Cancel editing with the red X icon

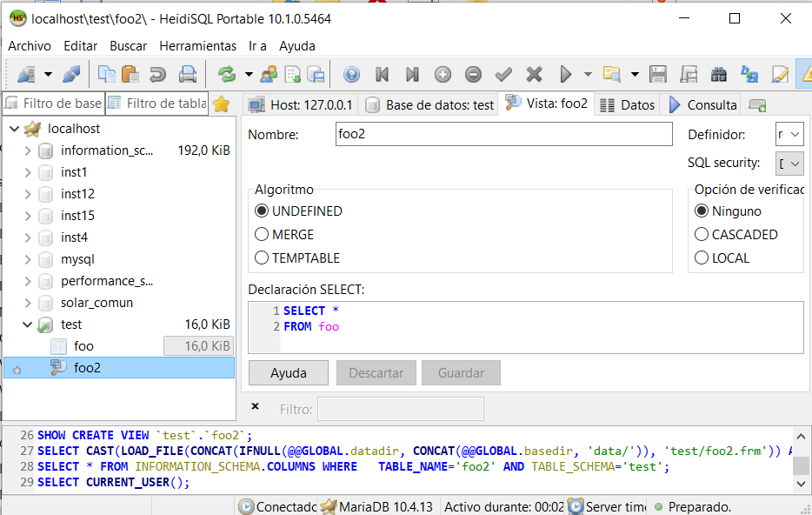click(x=534, y=74)
